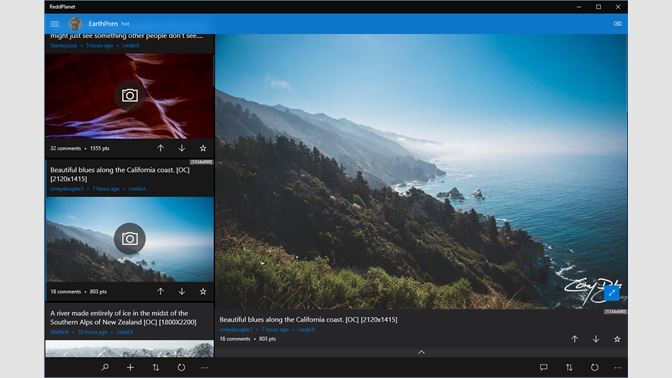Downvote the post with 1555 pts

(x=182, y=148)
